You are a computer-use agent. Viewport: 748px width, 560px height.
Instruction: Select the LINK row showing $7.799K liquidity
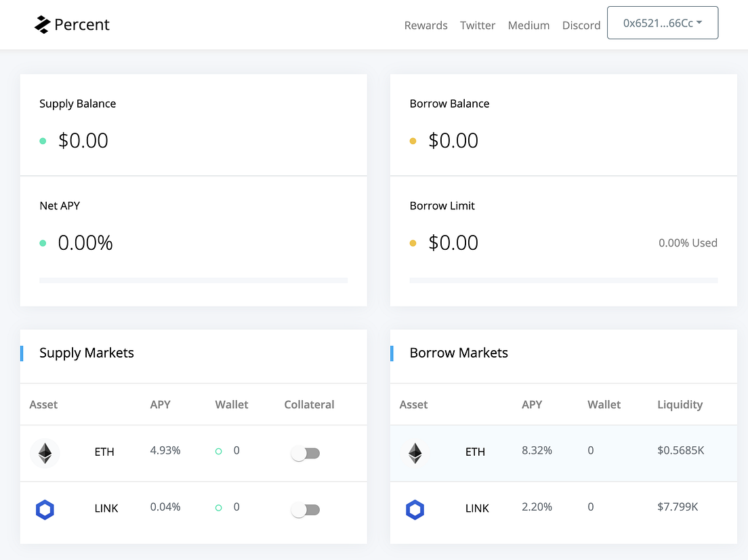tap(564, 510)
